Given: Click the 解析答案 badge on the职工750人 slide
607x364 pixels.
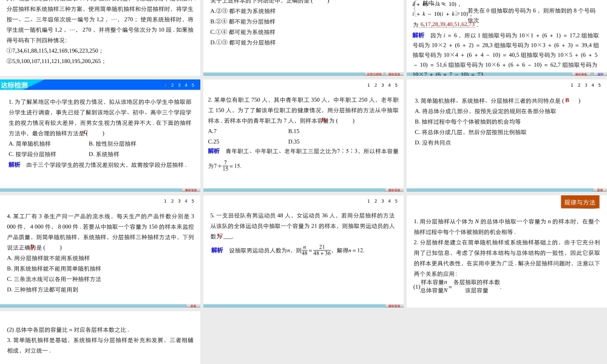Looking at the screenshot, I should coord(395,190).
